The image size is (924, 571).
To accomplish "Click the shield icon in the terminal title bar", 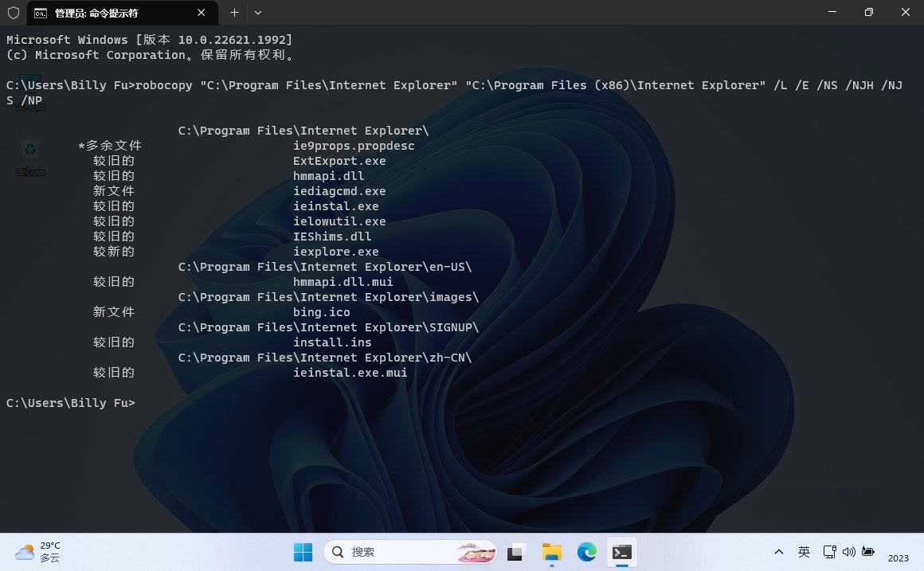I will (x=14, y=13).
